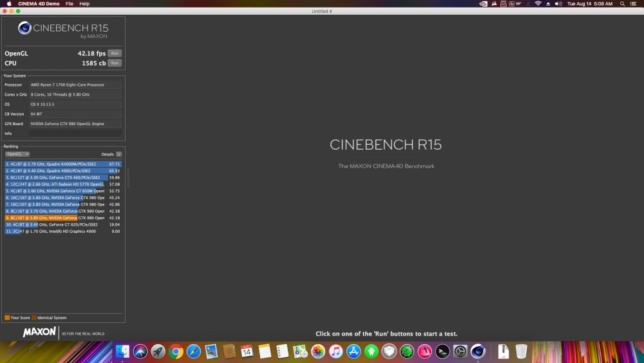Select ranking row 7 scoring 42.96
The height and width of the screenshot is (363, 644).
pyautogui.click(x=63, y=204)
